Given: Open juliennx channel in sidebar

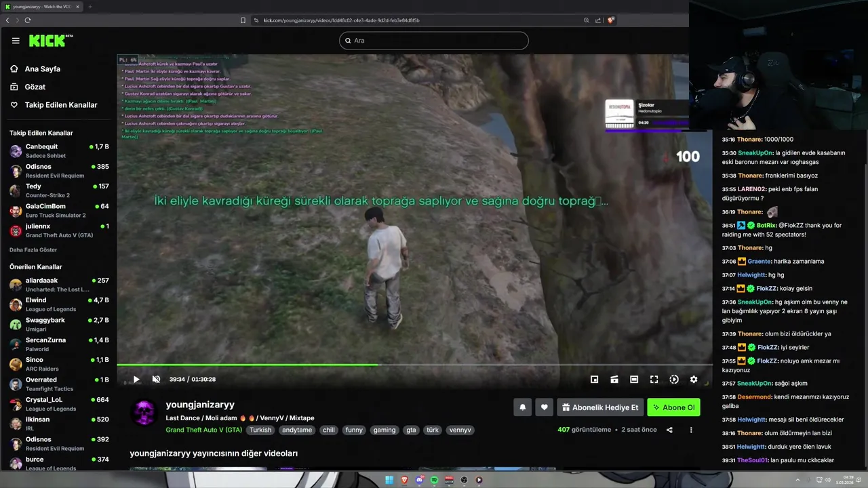Looking at the screenshot, I should point(59,230).
